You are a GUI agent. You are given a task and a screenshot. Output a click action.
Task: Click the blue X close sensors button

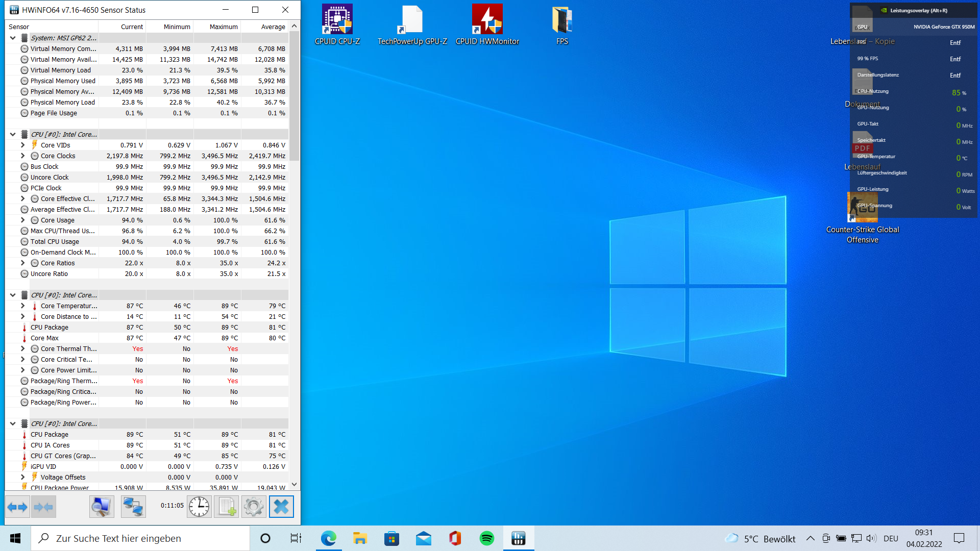click(281, 507)
